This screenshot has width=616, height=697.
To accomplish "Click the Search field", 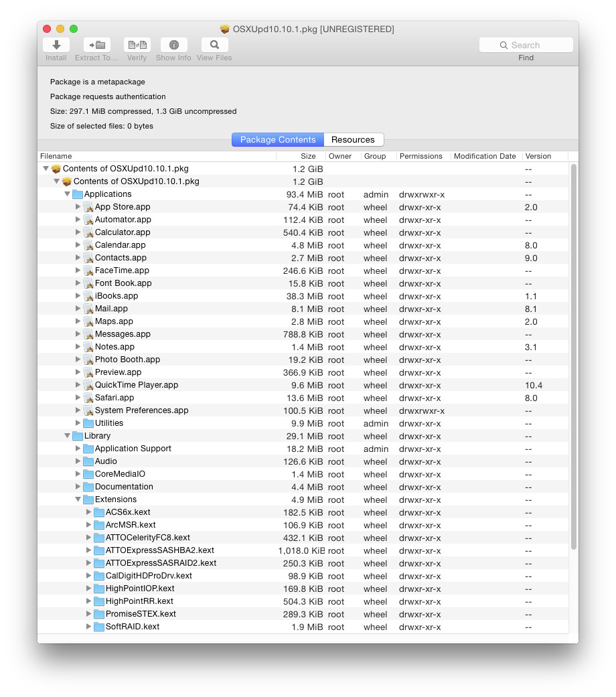I will 526,46.
